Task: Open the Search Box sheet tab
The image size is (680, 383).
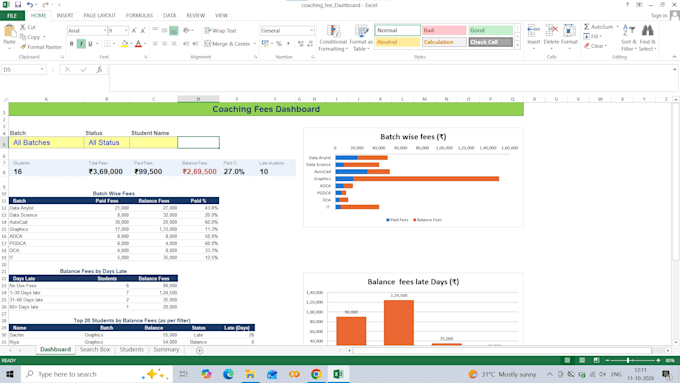Action: (95, 350)
